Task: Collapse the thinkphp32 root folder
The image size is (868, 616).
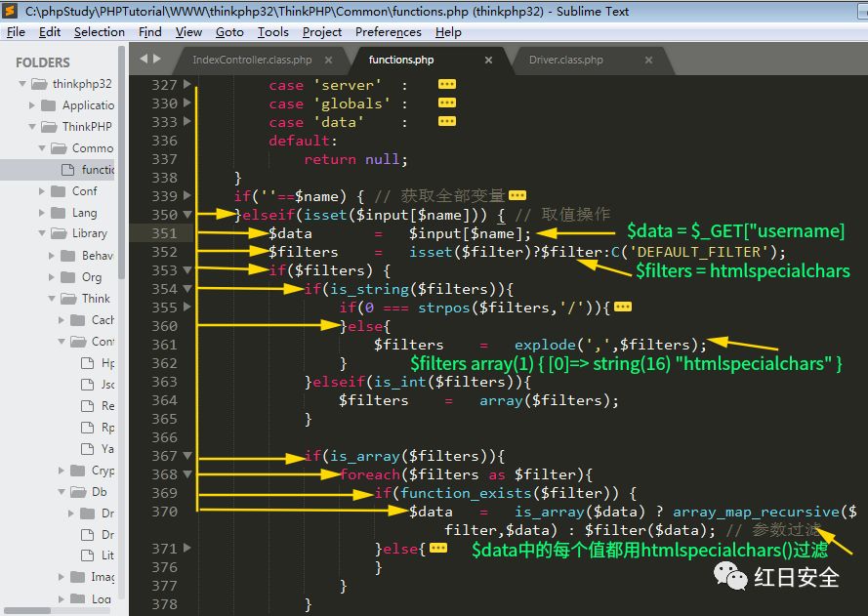Action: tap(22, 84)
